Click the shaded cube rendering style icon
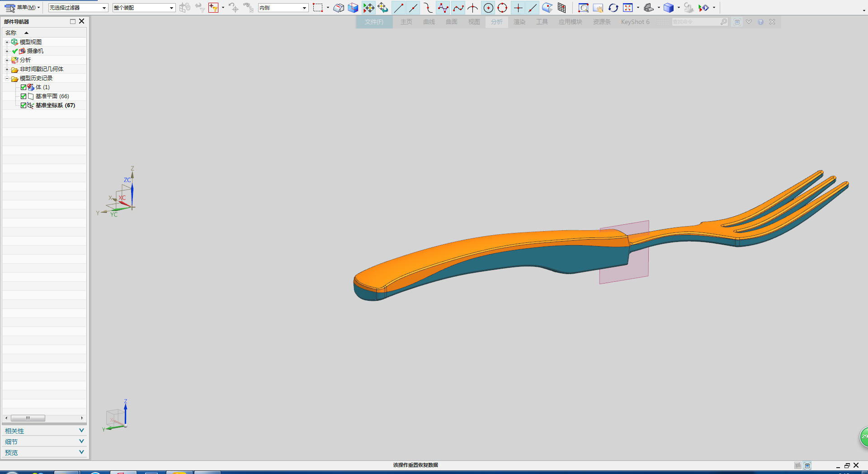The image size is (868, 474). [669, 8]
